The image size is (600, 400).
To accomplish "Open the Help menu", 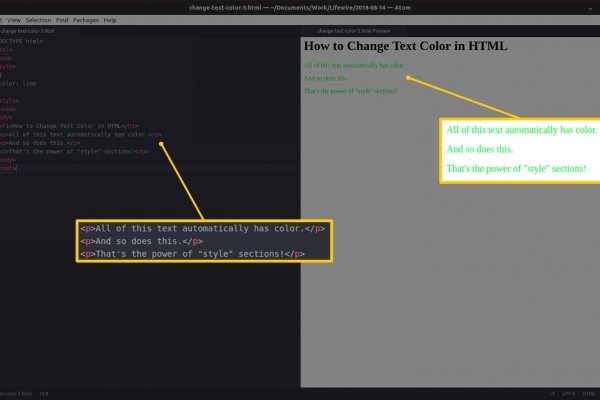I will click(x=110, y=20).
